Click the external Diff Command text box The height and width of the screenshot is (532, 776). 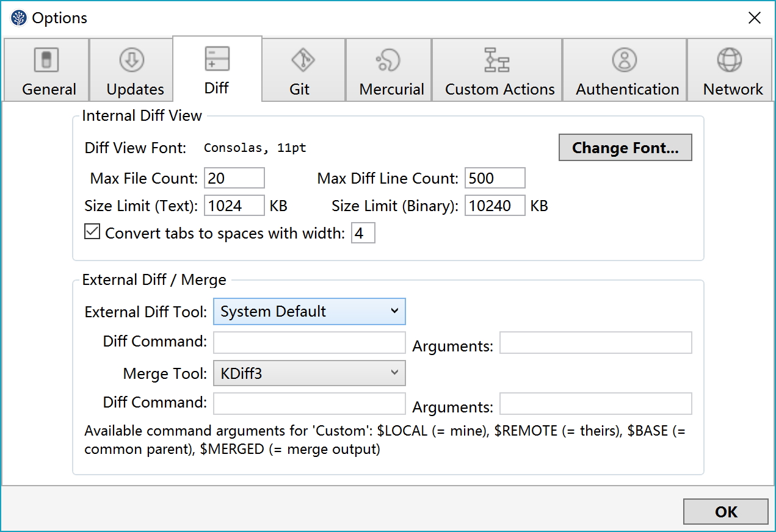(309, 343)
